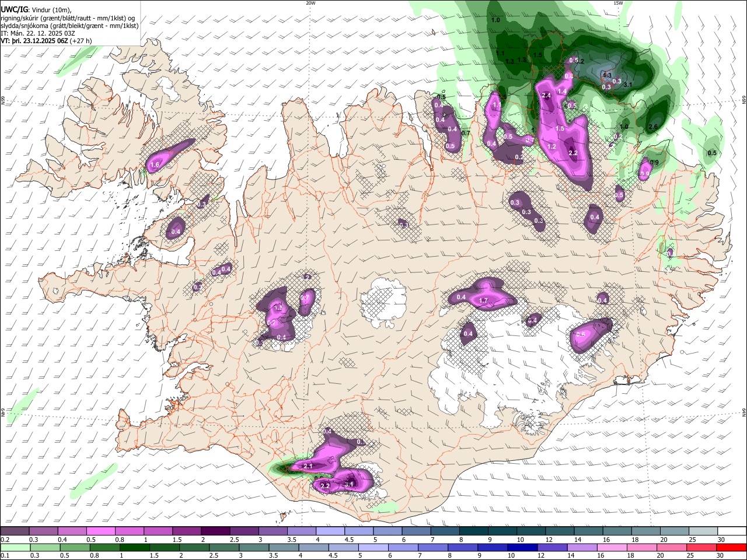Pick the violet swatch at 12 in lower legend row

coord(552,547)
